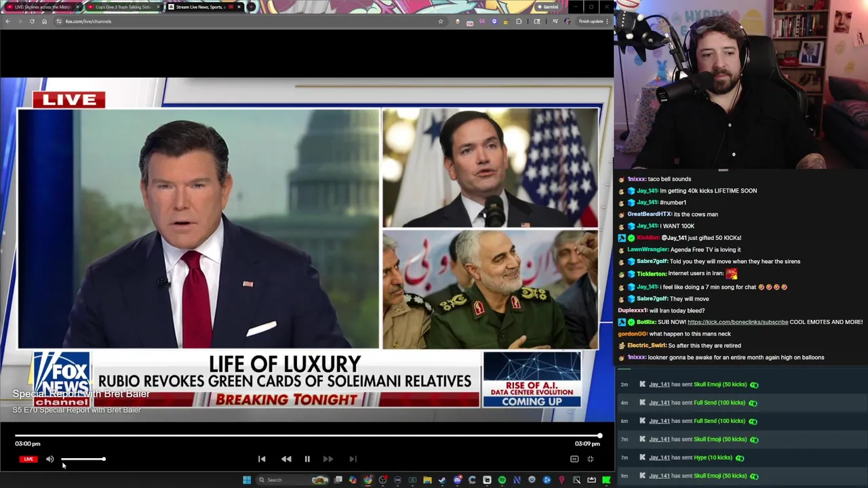Click Jay_141 username on 'I WANT 100K' message
The height and width of the screenshot is (488, 868).
coord(648,226)
